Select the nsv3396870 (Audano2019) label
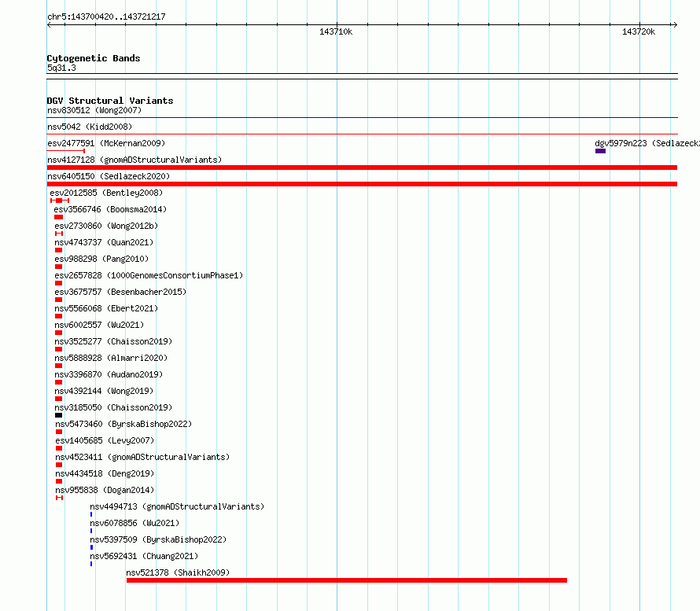The width and height of the screenshot is (700, 611). [109, 374]
